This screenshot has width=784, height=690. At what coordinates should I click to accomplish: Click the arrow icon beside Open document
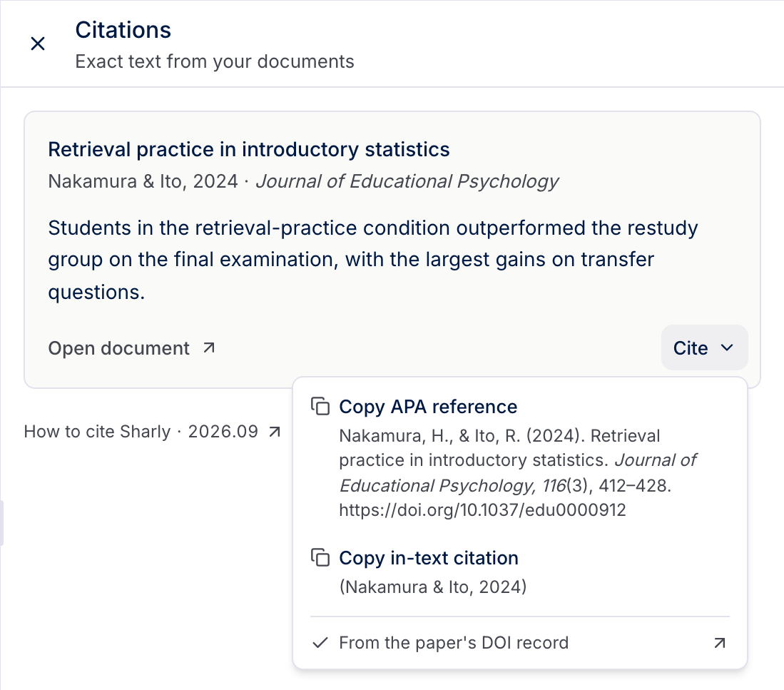pyautogui.click(x=209, y=348)
